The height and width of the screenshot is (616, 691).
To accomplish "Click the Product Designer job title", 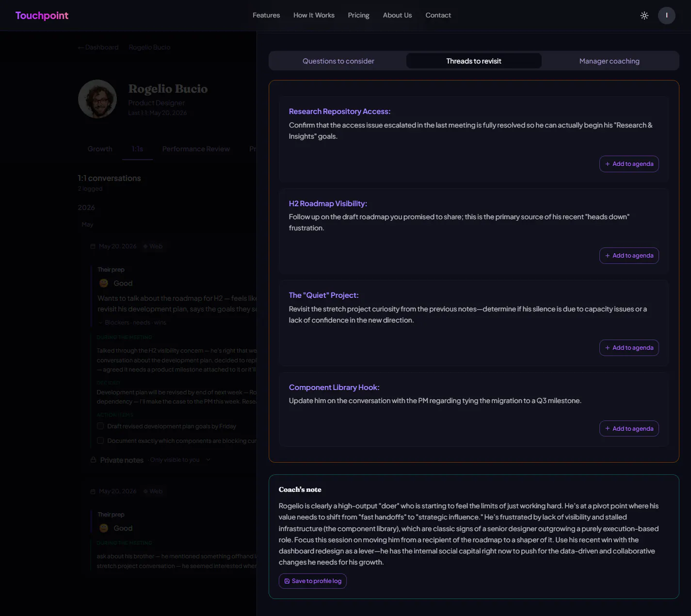I will pyautogui.click(x=157, y=103).
